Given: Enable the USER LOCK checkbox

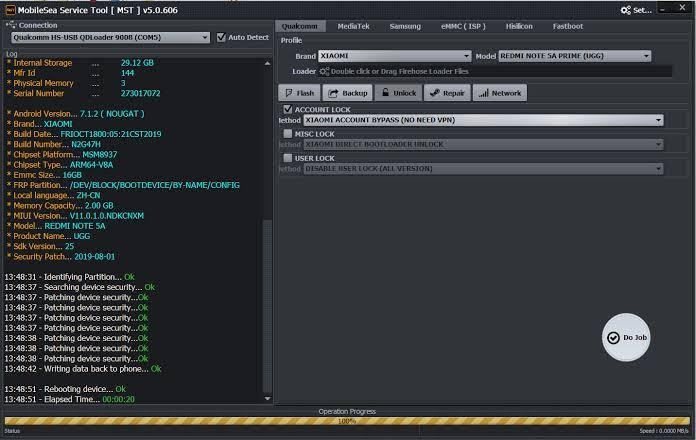Looking at the screenshot, I should 288,158.
